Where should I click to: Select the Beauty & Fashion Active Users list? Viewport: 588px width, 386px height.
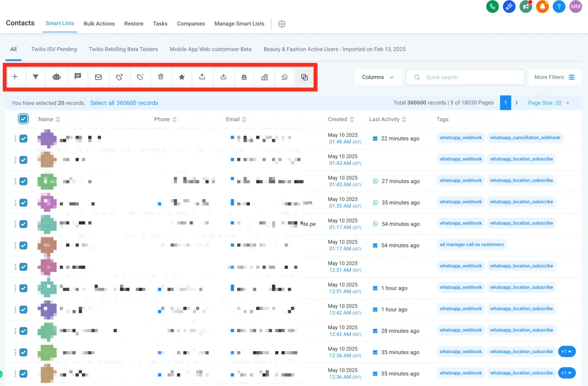[335, 49]
